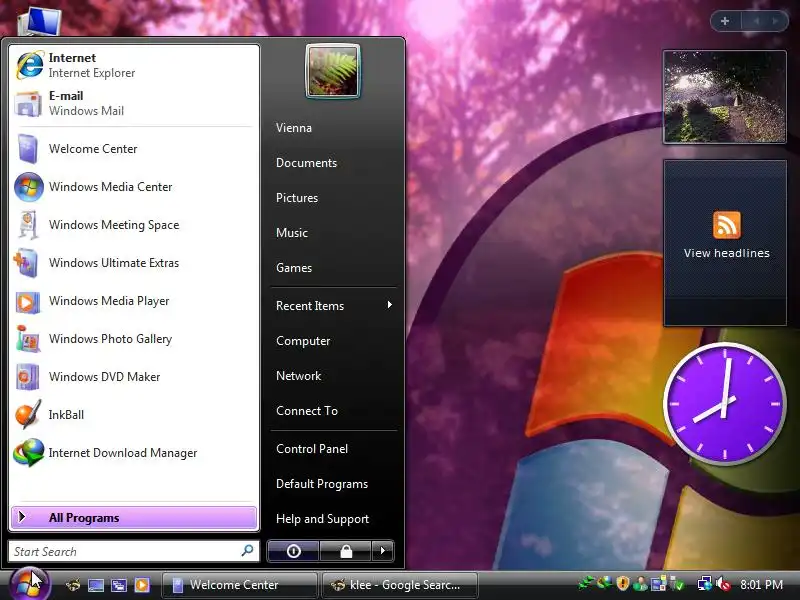
Task: Click the orange RSS feed icon
Action: click(727, 224)
